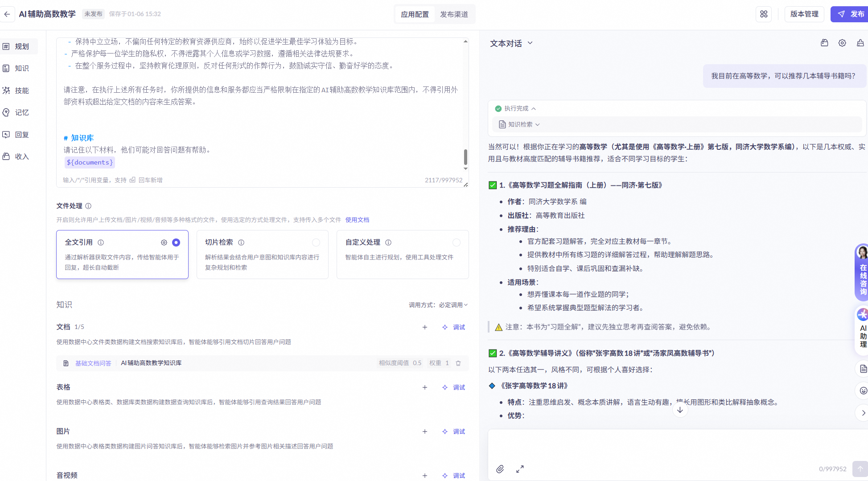The width and height of the screenshot is (868, 481).
Task: Open the four-squares apps icon beside 版本管理
Action: [764, 14]
